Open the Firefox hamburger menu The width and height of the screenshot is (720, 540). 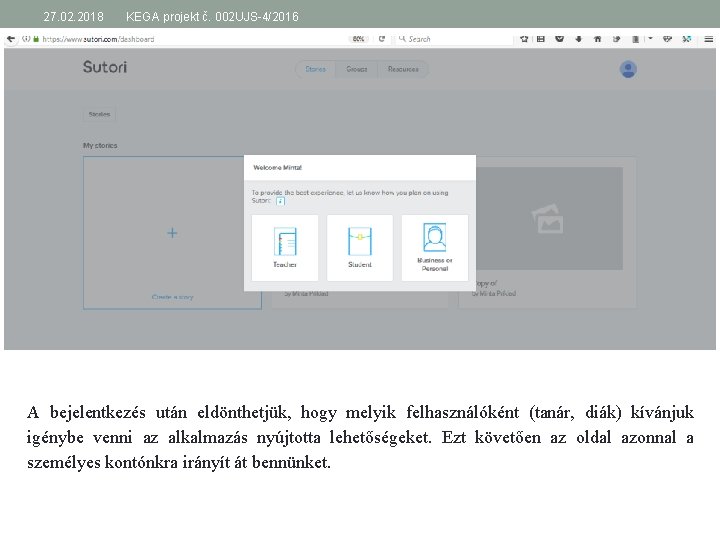pyautogui.click(x=709, y=39)
